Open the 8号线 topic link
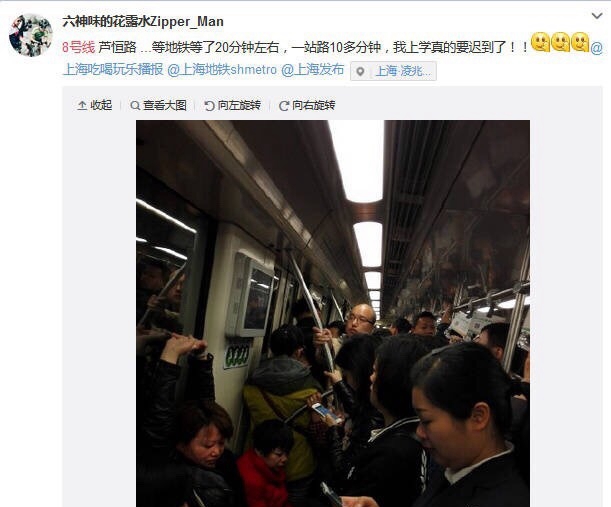Viewport: 611px width, 507px height. pyautogui.click(x=78, y=47)
